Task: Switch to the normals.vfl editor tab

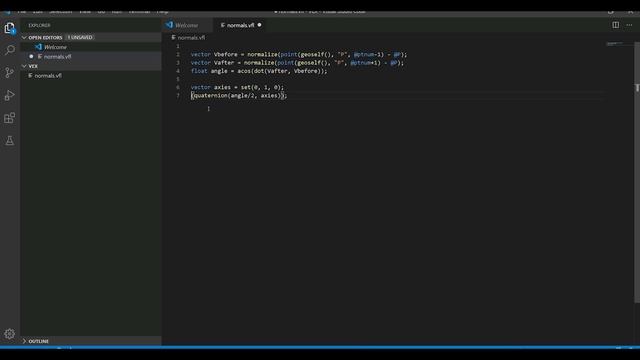Action: click(x=240, y=25)
